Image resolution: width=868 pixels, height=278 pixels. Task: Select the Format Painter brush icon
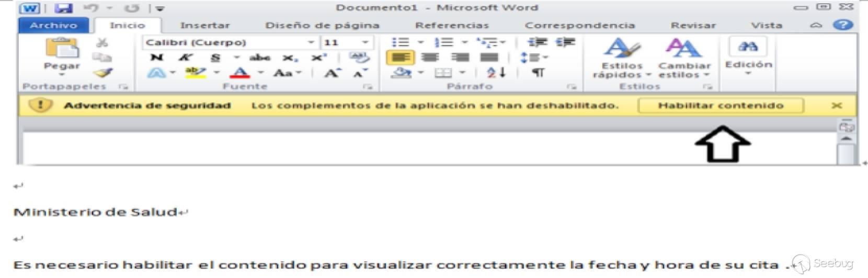(104, 73)
